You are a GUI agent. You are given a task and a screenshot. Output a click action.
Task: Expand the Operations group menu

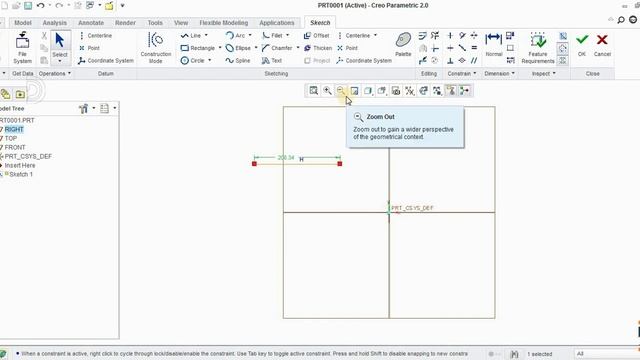(x=55, y=73)
